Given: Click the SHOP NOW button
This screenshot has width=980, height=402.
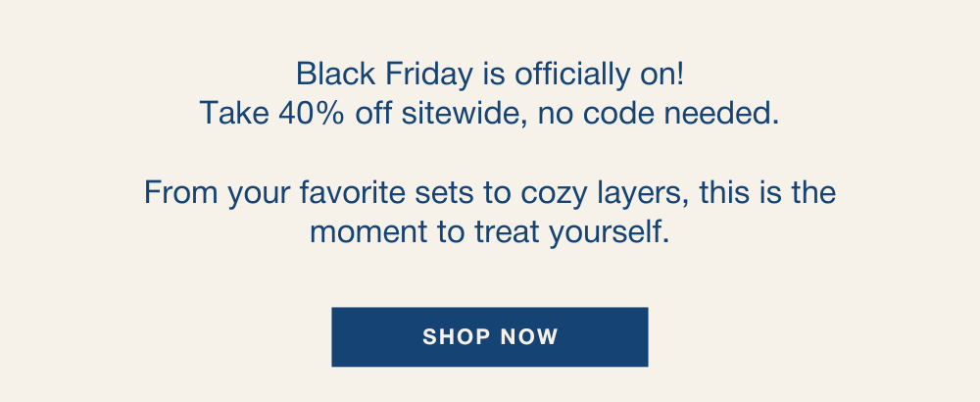Looking at the screenshot, I should click(x=489, y=337).
